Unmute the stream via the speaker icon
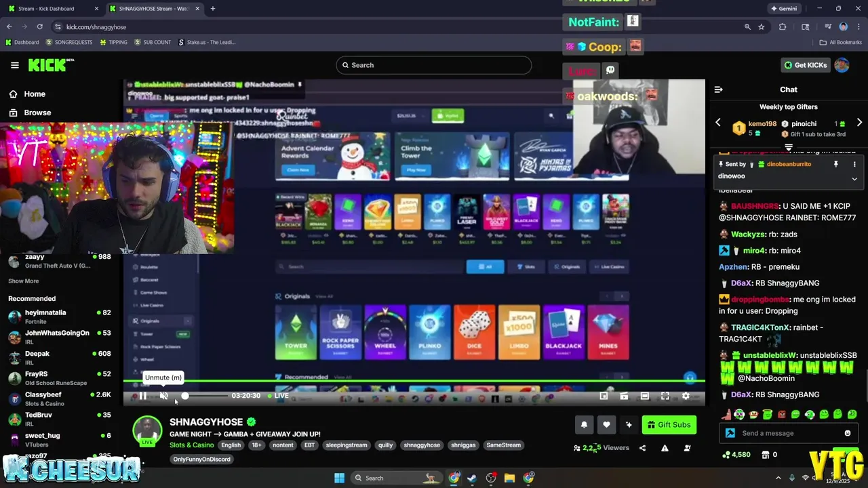This screenshot has height=488, width=868. pyautogui.click(x=163, y=396)
